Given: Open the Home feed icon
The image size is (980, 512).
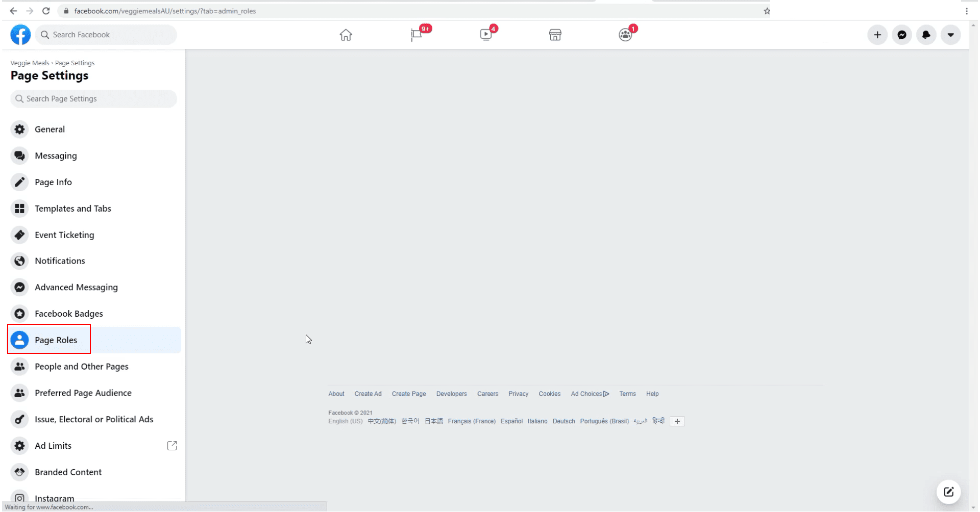Looking at the screenshot, I should pos(346,35).
